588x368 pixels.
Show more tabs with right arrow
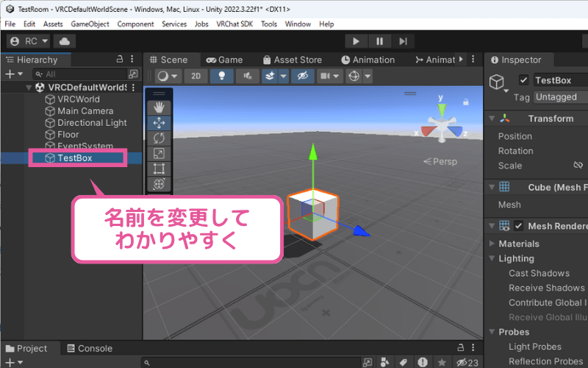(x=461, y=60)
